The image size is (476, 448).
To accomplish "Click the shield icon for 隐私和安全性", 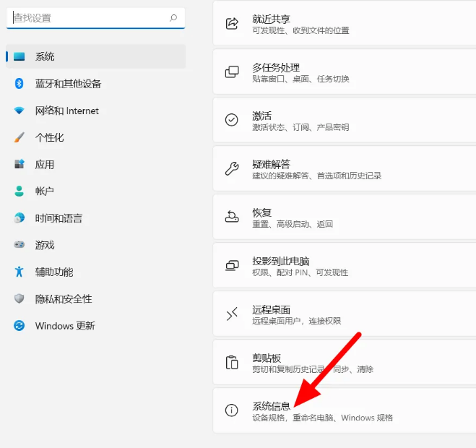I will (20, 298).
